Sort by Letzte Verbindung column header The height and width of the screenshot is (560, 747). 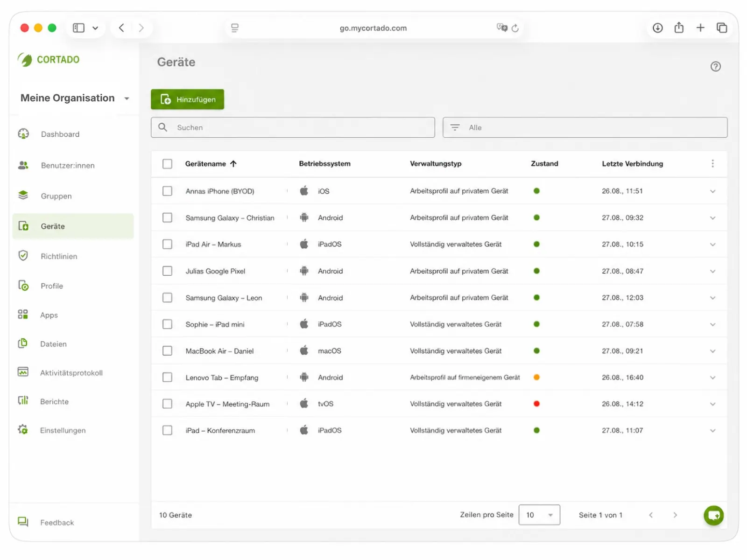632,164
